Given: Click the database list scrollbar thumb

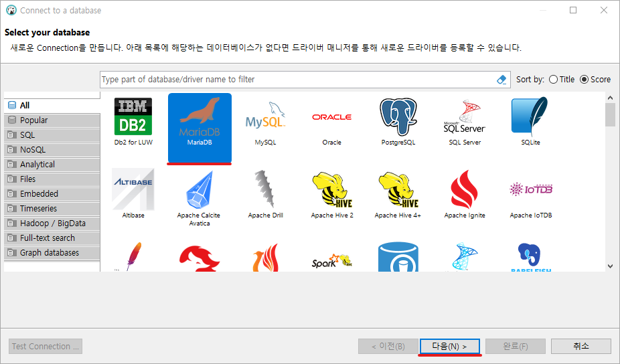Looking at the screenshot, I should (610, 114).
